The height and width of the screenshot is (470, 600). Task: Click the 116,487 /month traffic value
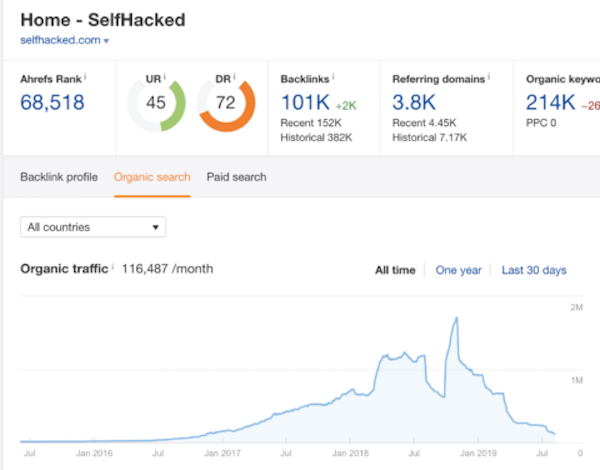(x=167, y=269)
